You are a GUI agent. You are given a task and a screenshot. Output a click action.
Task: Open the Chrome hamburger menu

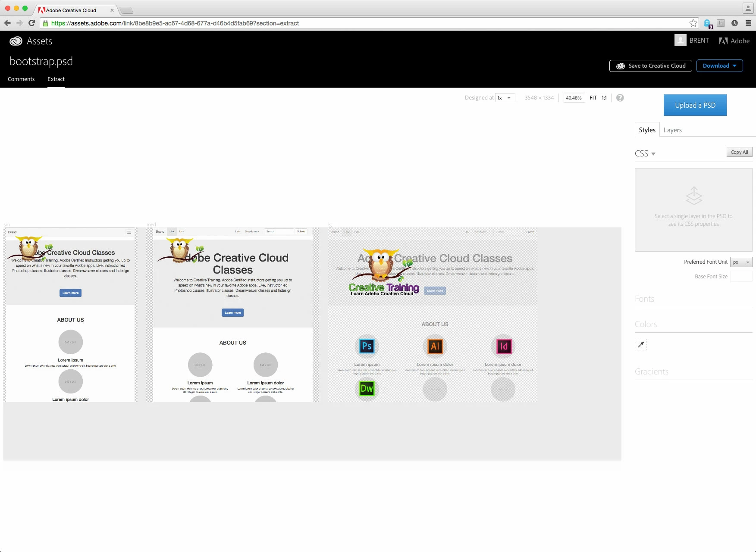coord(748,23)
